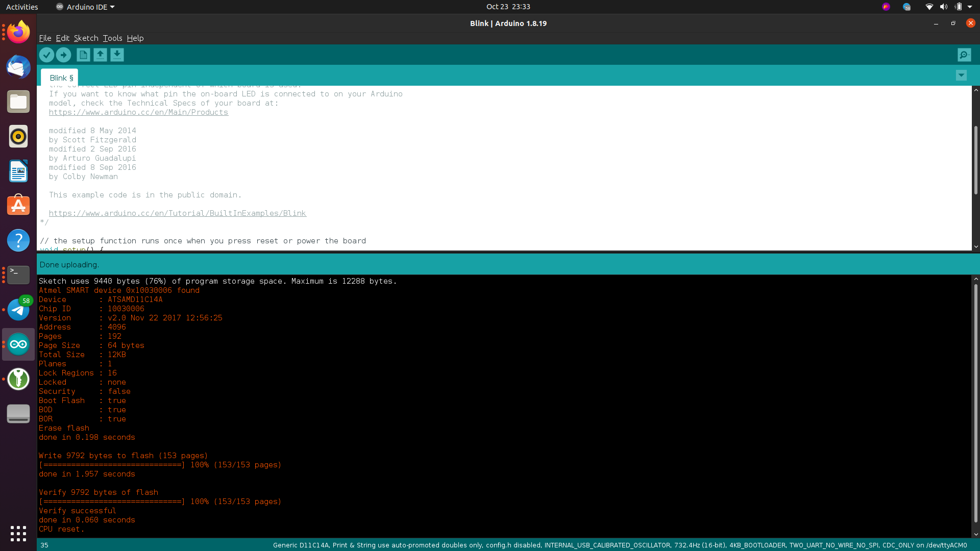Click the console vertical scrollbar thumb
980x551 pixels.
975,403
